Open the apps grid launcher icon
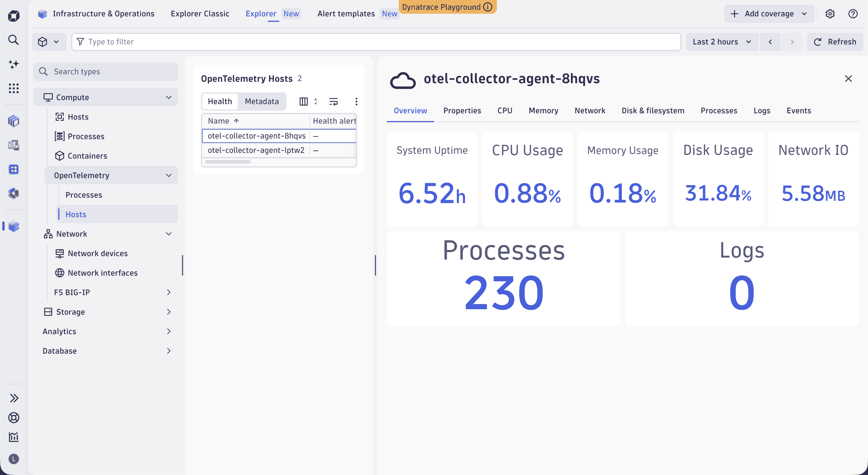Viewport: 868px width, 475px height. point(13,88)
